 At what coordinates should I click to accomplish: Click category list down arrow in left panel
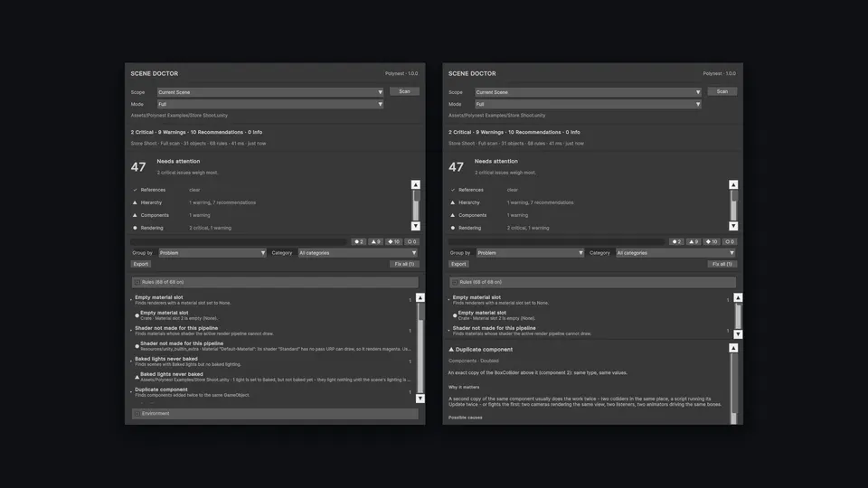(416, 226)
